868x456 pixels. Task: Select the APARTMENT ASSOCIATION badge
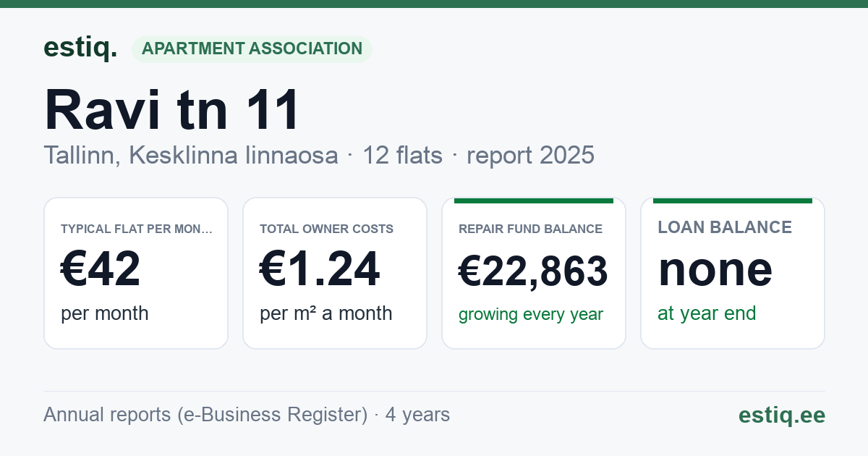click(x=252, y=48)
